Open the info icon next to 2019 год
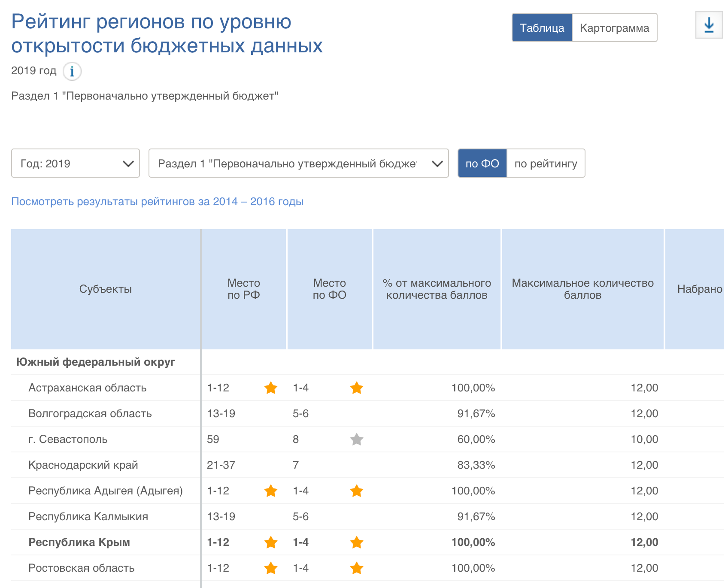 72,71
